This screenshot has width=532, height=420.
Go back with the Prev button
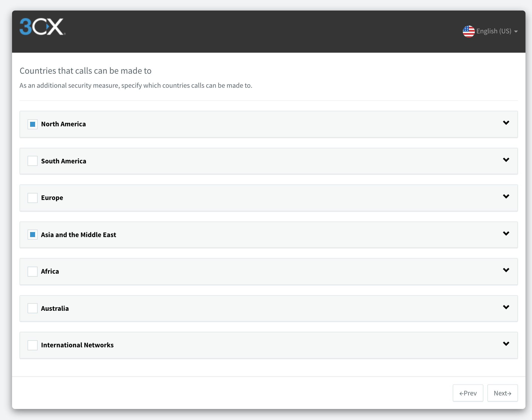coord(468,393)
